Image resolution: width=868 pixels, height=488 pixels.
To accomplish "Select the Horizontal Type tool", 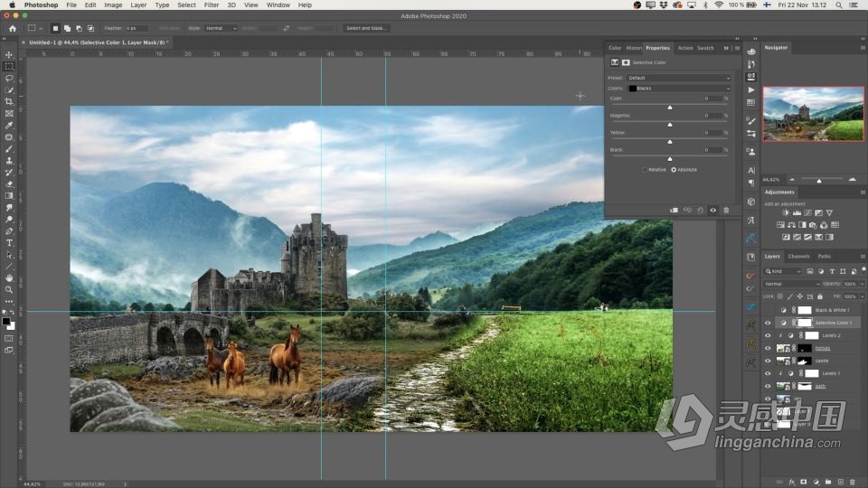I will pyautogui.click(x=9, y=243).
